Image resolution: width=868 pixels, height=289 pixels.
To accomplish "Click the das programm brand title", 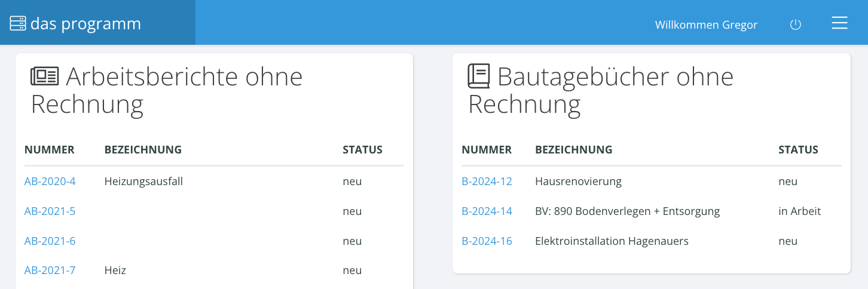I will 85,23.
